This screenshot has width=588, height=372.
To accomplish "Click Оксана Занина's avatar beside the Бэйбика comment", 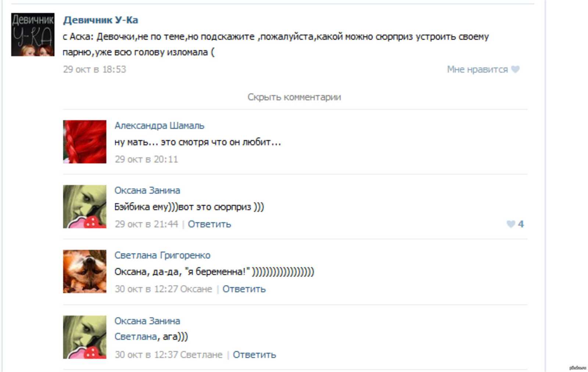I will pos(85,206).
